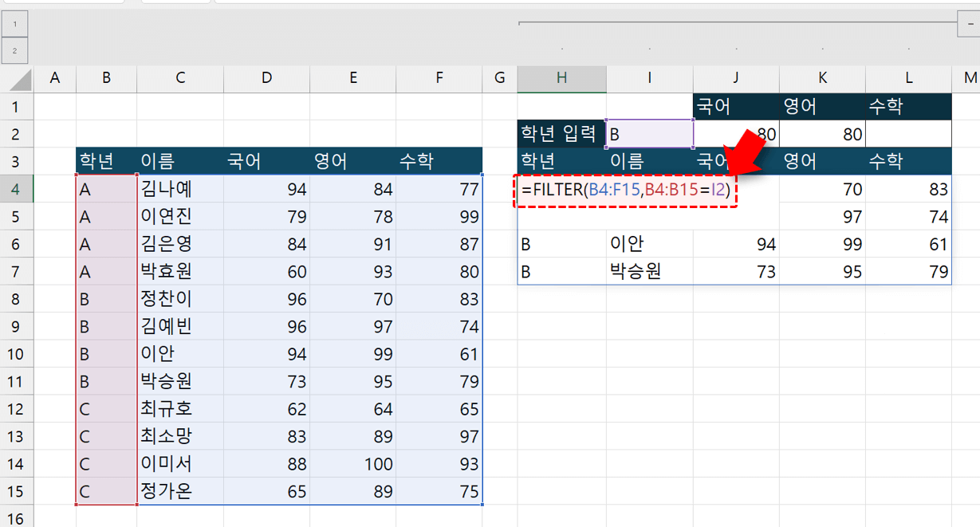
Task: Select row 16 header
Action: (16, 517)
